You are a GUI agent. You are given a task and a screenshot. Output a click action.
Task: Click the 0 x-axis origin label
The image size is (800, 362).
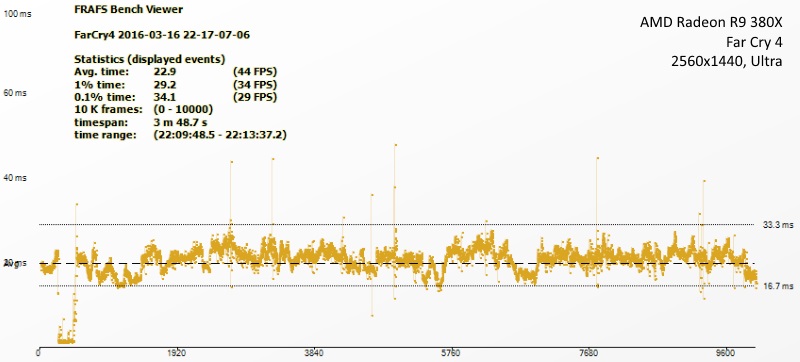pyautogui.click(x=39, y=353)
